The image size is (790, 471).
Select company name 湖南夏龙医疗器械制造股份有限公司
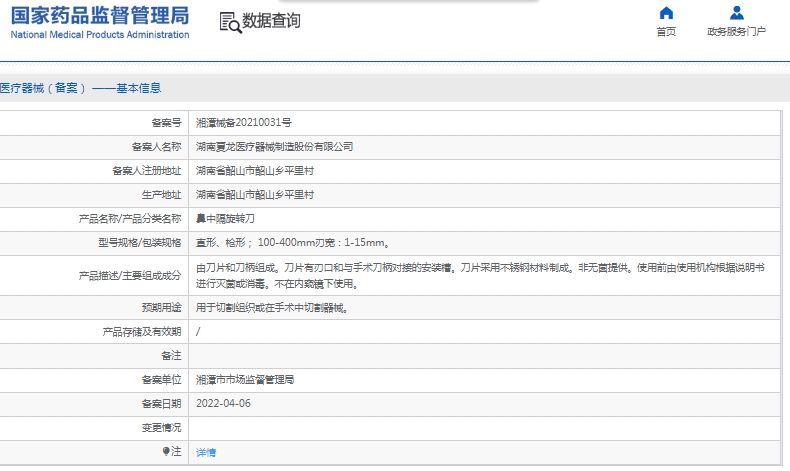[x=274, y=147]
